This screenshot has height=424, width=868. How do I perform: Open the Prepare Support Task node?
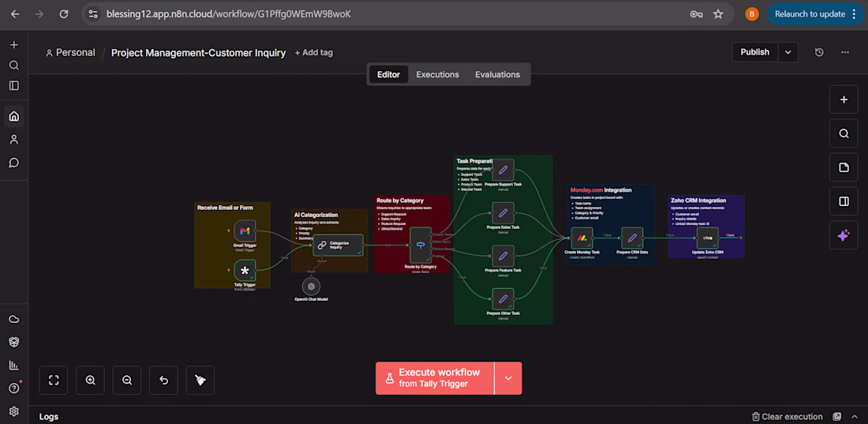click(x=503, y=170)
